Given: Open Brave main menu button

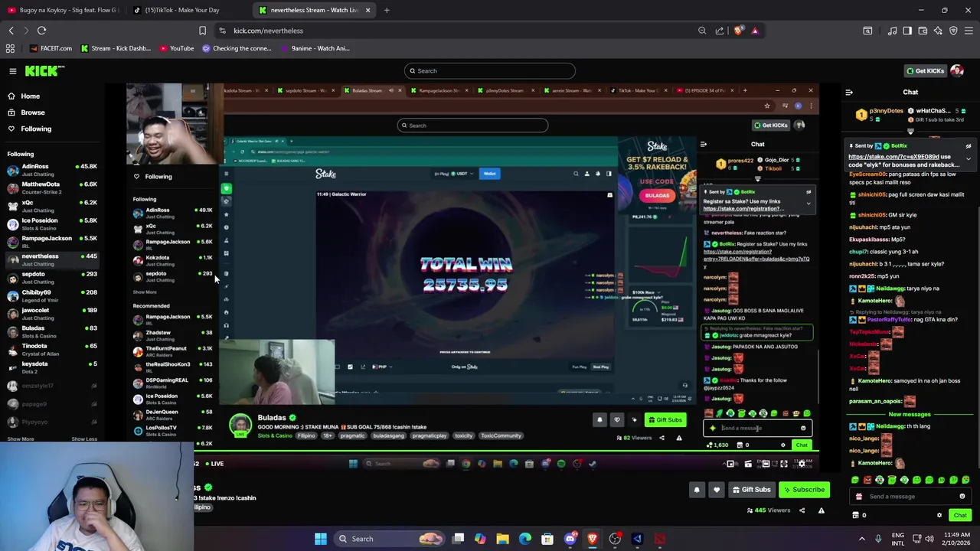Looking at the screenshot, I should [969, 31].
